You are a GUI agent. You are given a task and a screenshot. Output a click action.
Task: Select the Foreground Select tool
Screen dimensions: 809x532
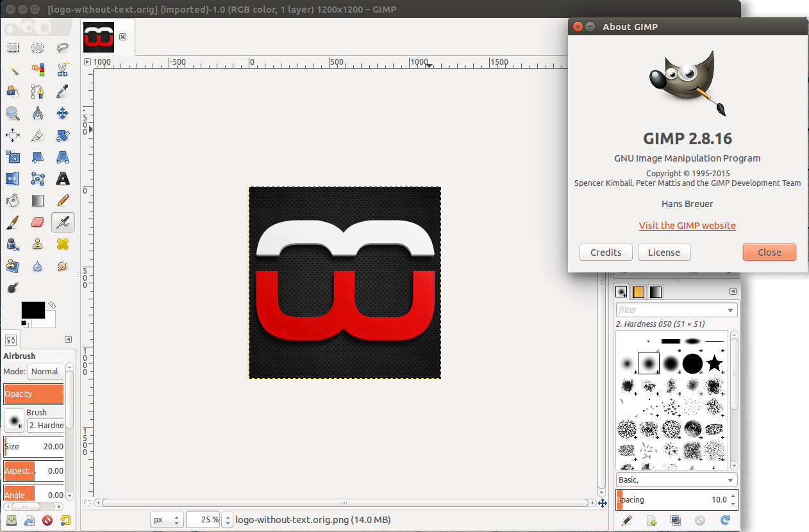(13, 91)
